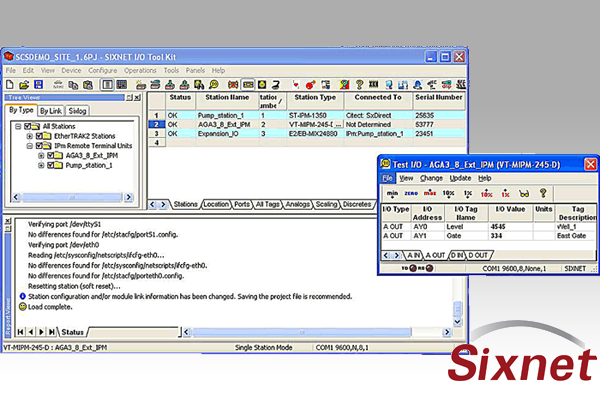The height and width of the screenshot is (400, 600).
Task: Set output to min in Test I/O
Action: pos(392,194)
